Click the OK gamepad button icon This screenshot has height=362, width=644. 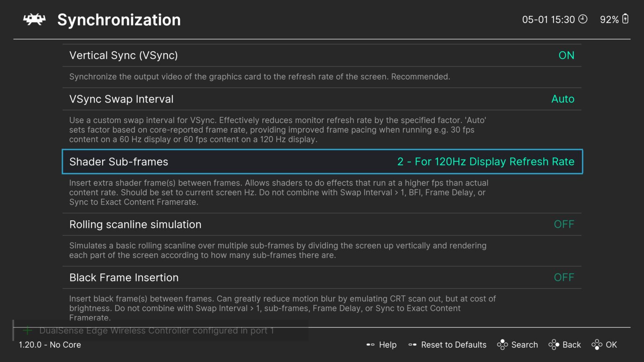point(597,345)
